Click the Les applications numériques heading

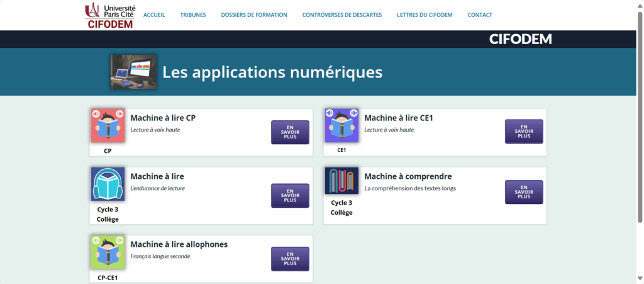(x=272, y=72)
